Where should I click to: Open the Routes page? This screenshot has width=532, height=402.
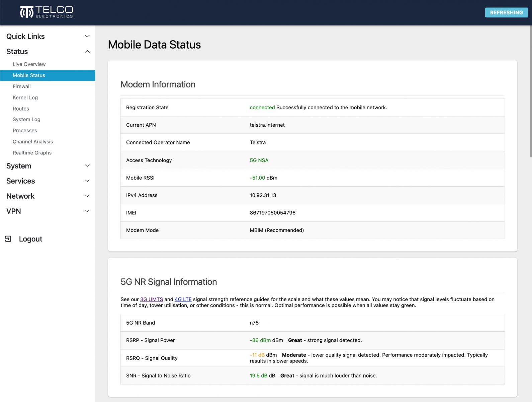click(x=21, y=109)
